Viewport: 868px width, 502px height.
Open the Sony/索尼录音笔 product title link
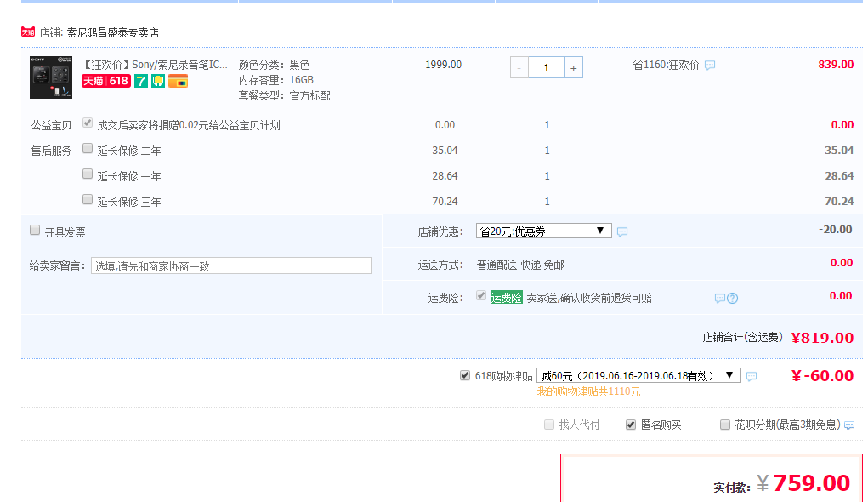coord(155,65)
